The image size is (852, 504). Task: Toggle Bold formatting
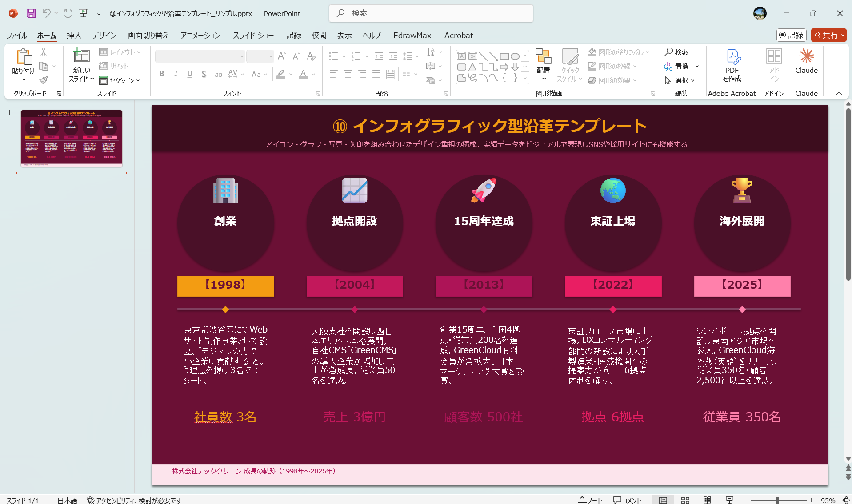[x=162, y=74]
